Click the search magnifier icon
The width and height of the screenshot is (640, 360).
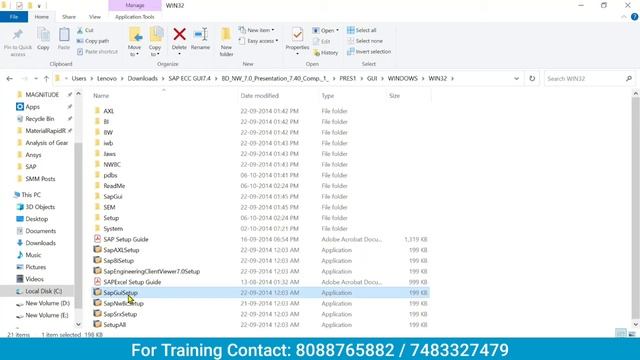(629, 78)
